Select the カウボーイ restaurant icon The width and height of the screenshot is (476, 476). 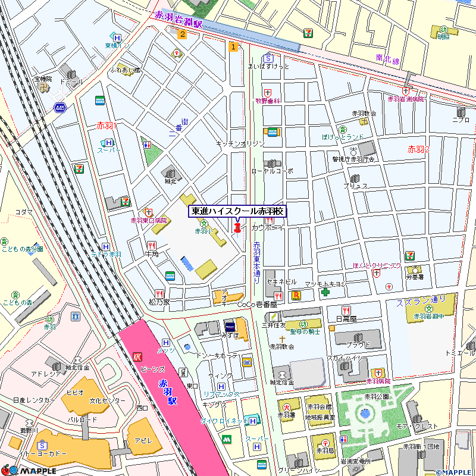pyautogui.click(x=270, y=220)
